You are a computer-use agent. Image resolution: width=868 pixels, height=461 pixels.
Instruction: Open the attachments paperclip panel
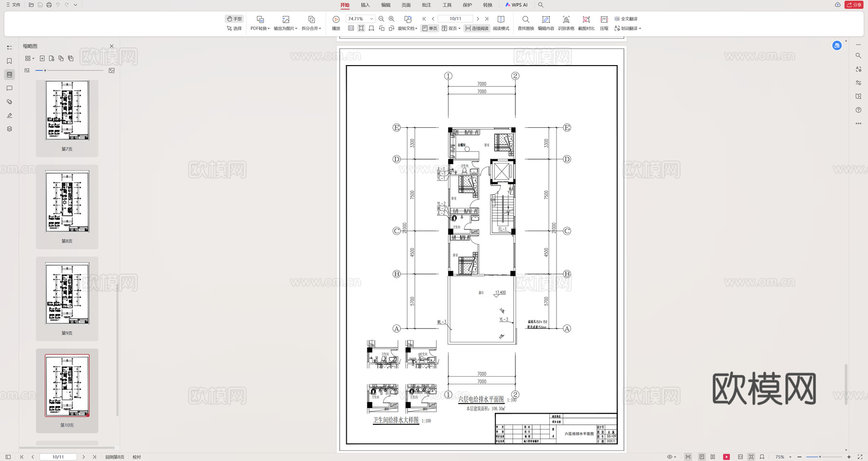[9, 102]
